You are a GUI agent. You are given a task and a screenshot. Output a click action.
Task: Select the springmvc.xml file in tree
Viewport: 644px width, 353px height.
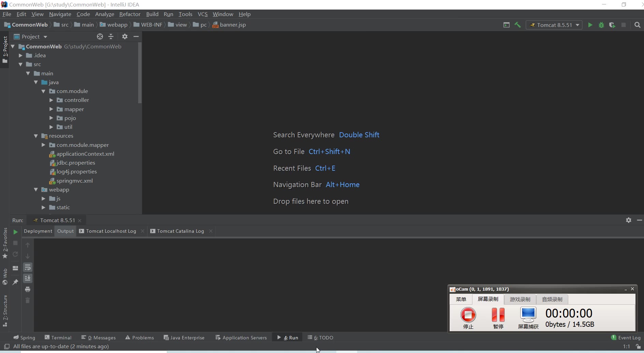(x=74, y=181)
